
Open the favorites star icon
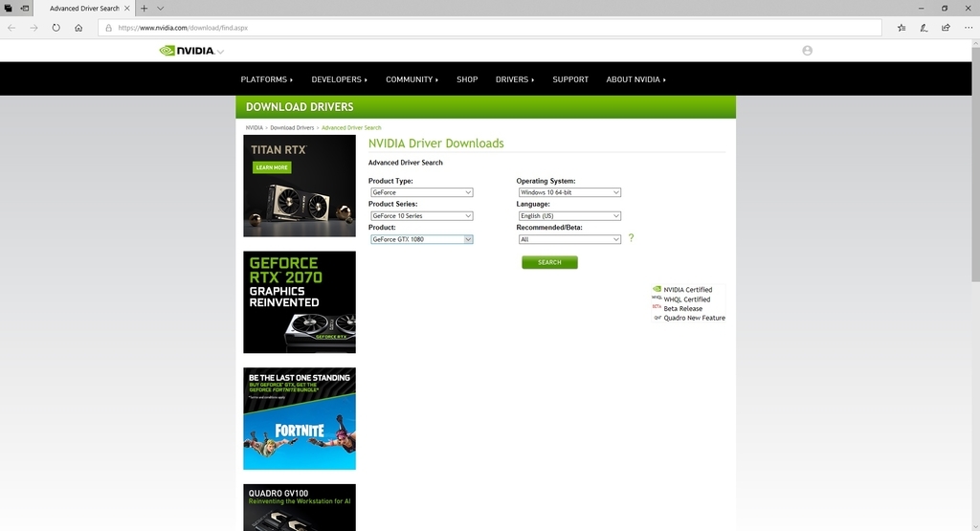902,28
